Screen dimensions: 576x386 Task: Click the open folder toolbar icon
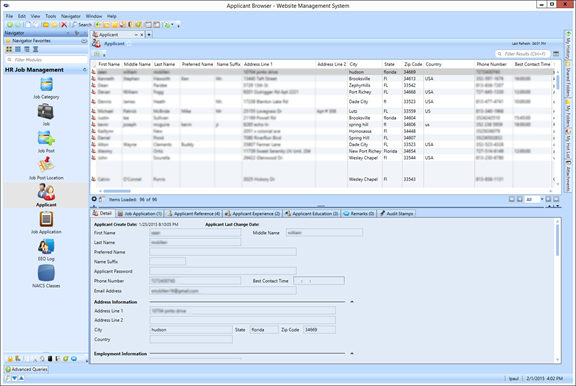pos(46,25)
